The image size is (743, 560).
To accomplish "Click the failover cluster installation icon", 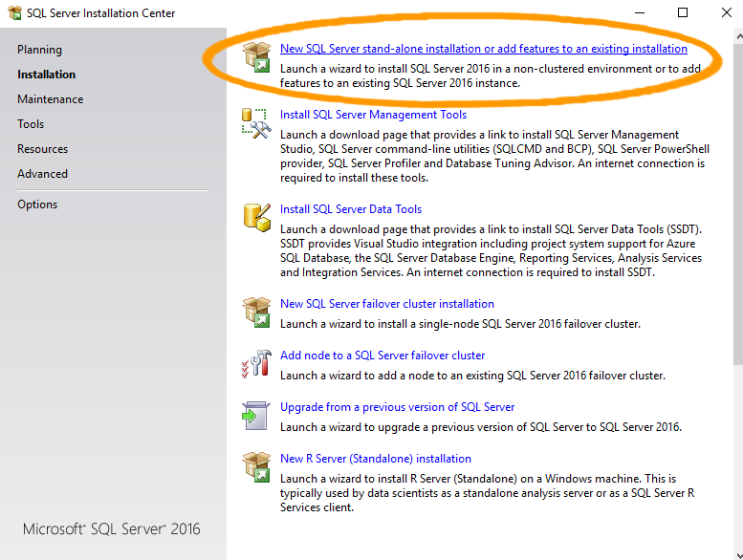I will tap(256, 312).
